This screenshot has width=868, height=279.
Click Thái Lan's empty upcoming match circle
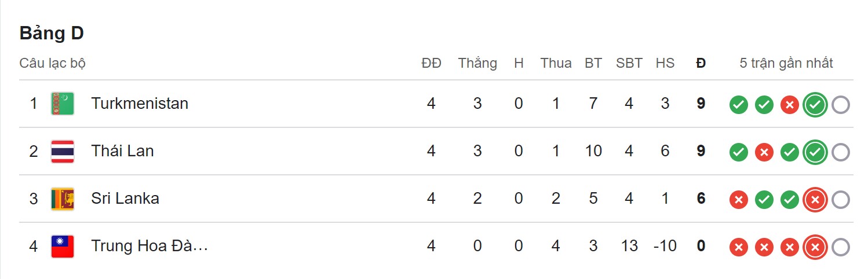tap(841, 152)
